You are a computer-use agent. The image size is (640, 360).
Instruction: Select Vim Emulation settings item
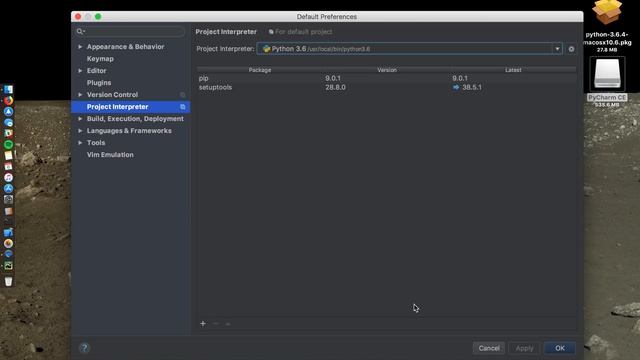point(110,155)
